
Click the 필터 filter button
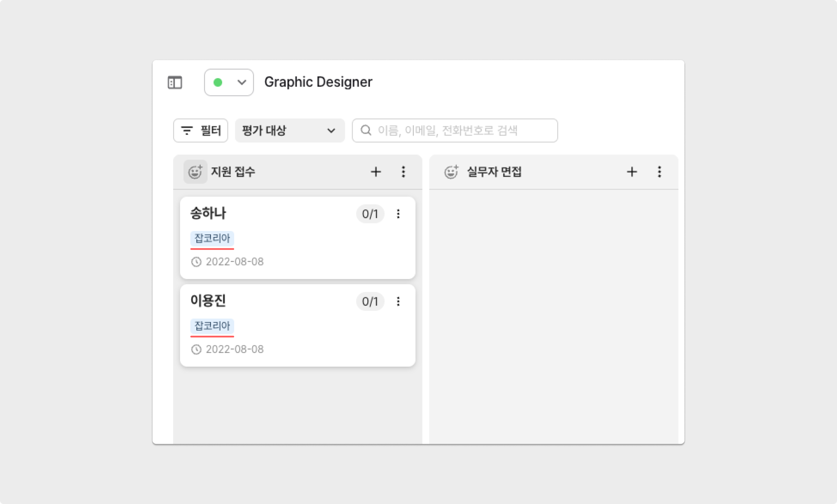click(x=200, y=130)
